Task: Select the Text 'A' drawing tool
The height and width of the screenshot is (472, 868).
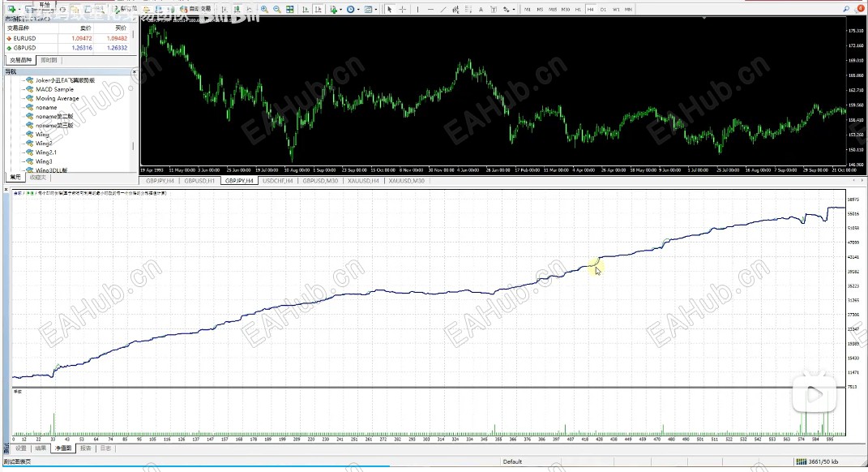Action: click(x=481, y=10)
